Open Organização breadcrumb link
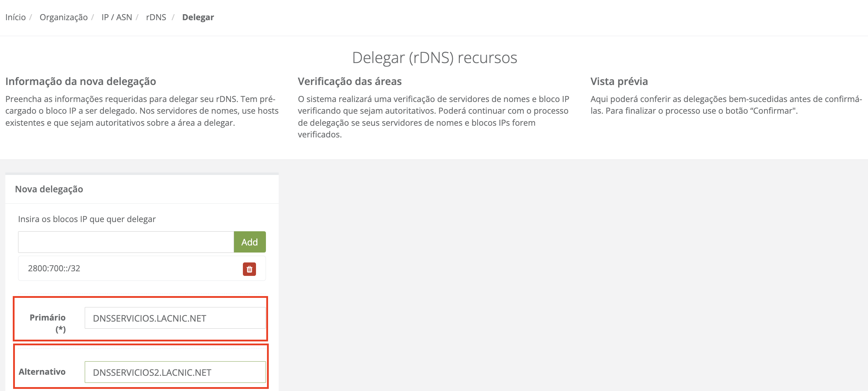This screenshot has height=391, width=868. [x=63, y=17]
